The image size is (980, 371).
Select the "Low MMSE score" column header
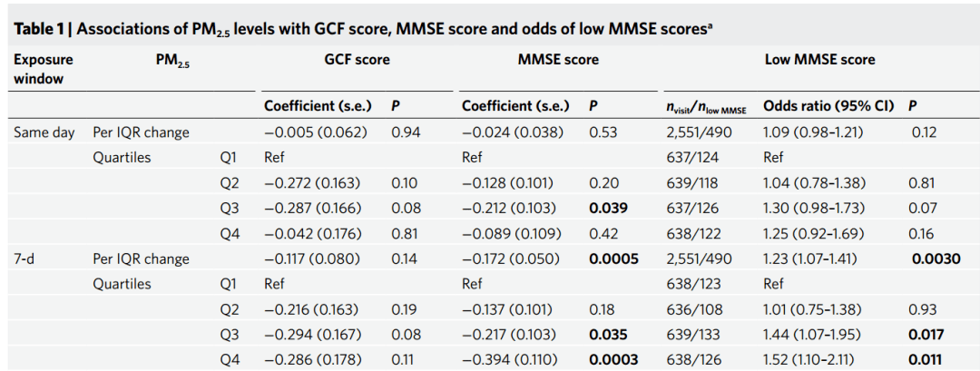(819, 60)
